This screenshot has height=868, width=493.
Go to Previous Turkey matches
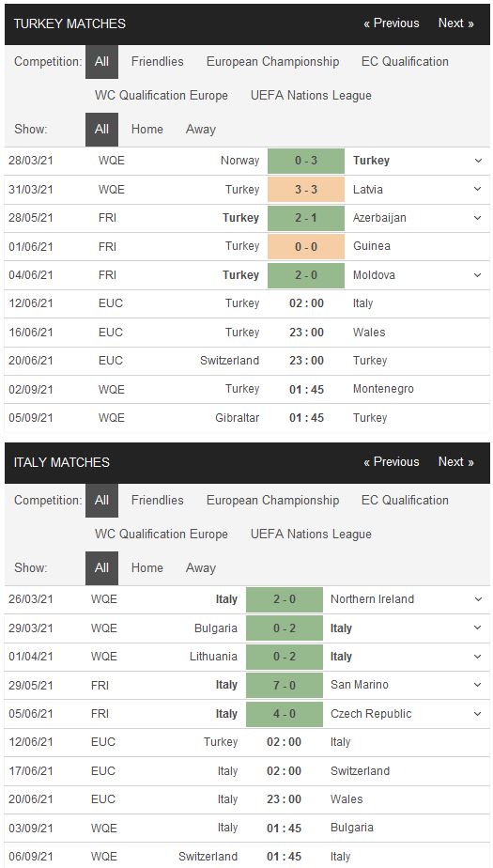(x=392, y=23)
